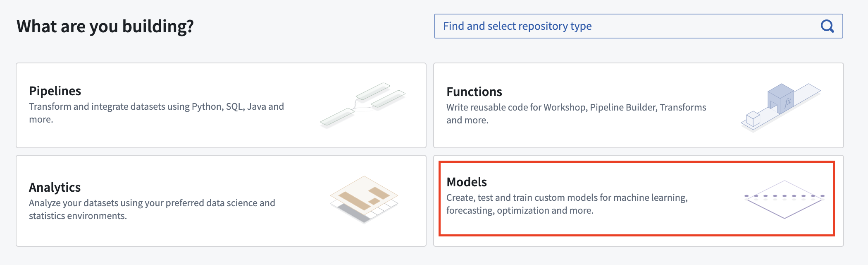868x265 pixels.
Task: Pick the Models heading
Action: (x=467, y=182)
